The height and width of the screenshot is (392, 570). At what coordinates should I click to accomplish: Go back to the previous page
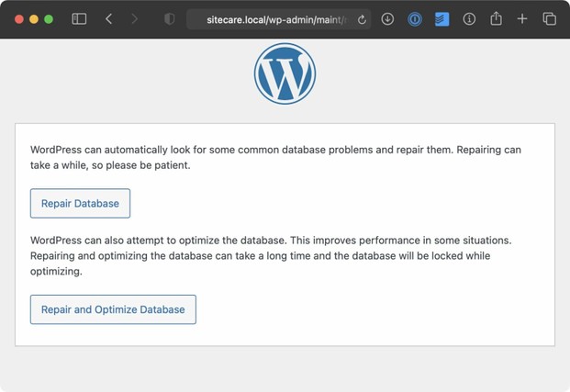point(109,18)
